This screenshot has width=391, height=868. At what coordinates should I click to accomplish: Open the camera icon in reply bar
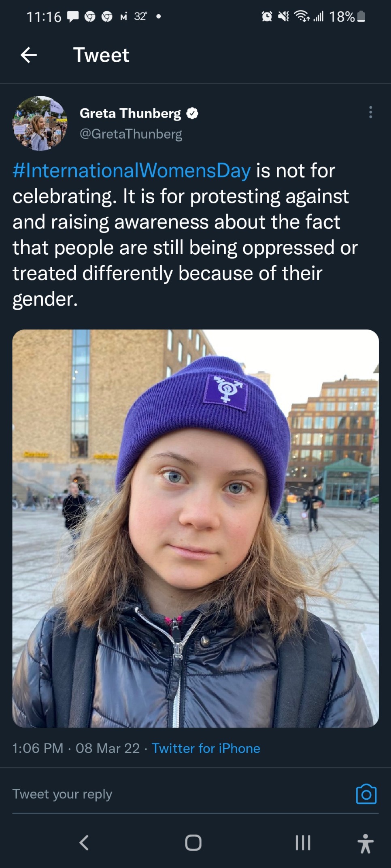pos(366,794)
